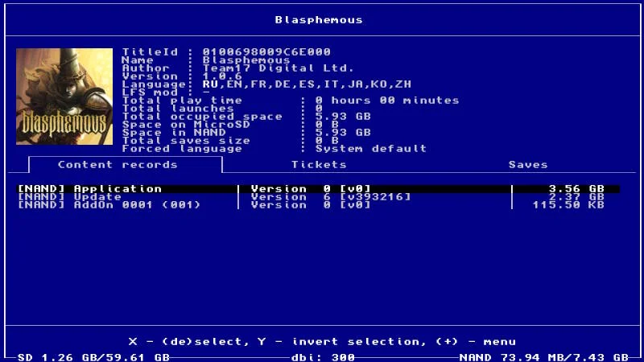Click the Blasphemous game cover thumbnail
Viewport: 644px width, 362px height.
[64, 97]
